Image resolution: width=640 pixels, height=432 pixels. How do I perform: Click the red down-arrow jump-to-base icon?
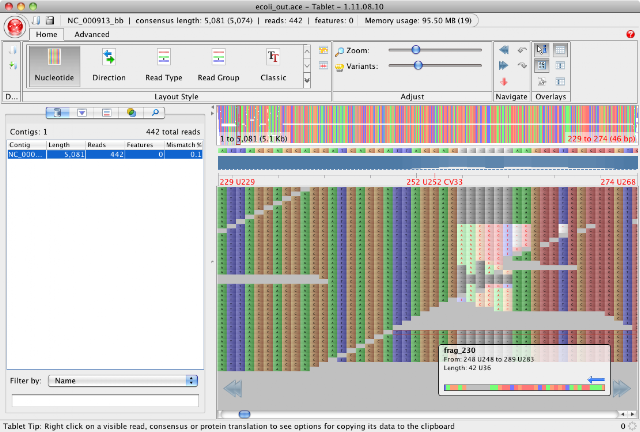[x=504, y=82]
